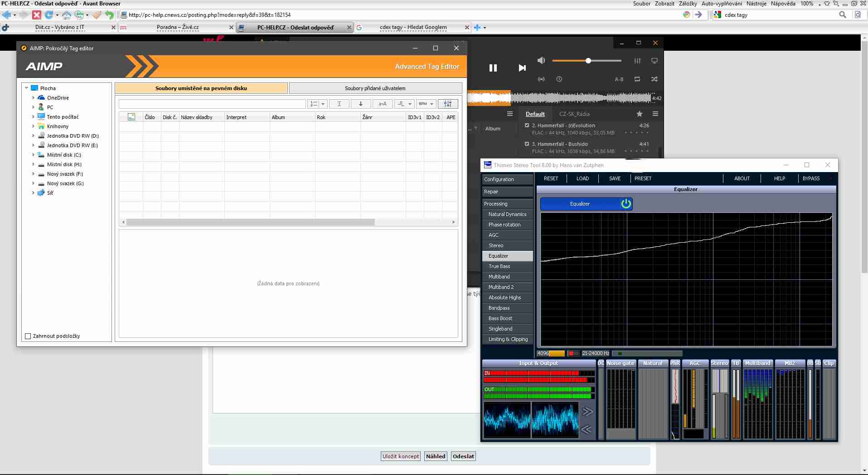
Task: Click LOAD in Stereo Tool
Action: coord(582,178)
